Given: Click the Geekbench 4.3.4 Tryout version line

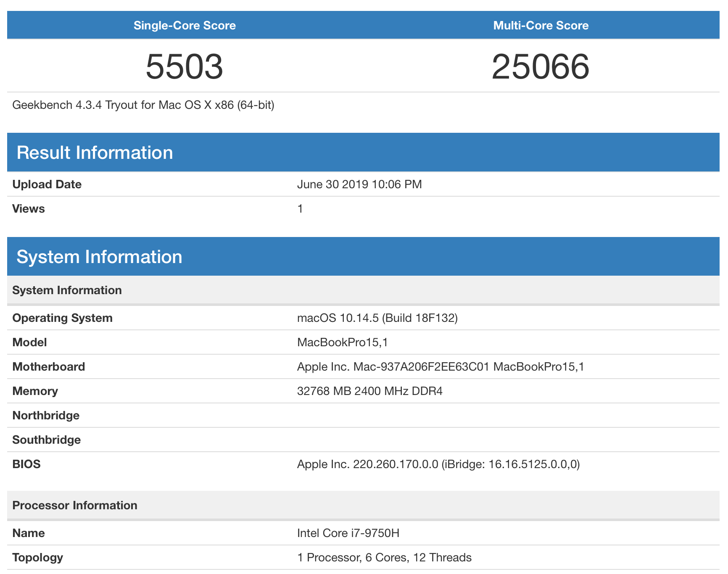Looking at the screenshot, I should coord(143,105).
